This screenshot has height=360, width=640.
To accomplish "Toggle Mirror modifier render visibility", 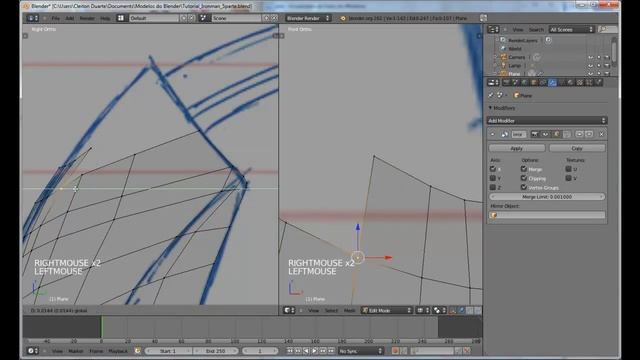I will (535, 134).
